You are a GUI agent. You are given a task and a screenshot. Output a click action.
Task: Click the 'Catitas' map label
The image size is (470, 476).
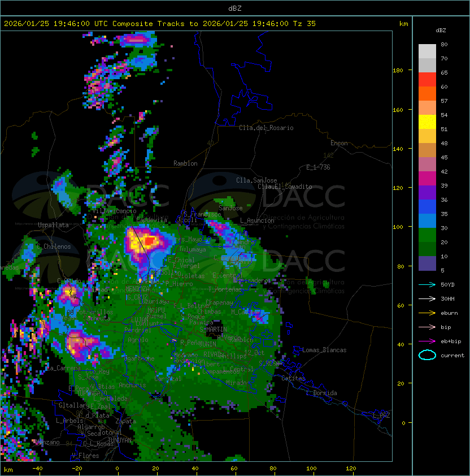tap(293, 378)
